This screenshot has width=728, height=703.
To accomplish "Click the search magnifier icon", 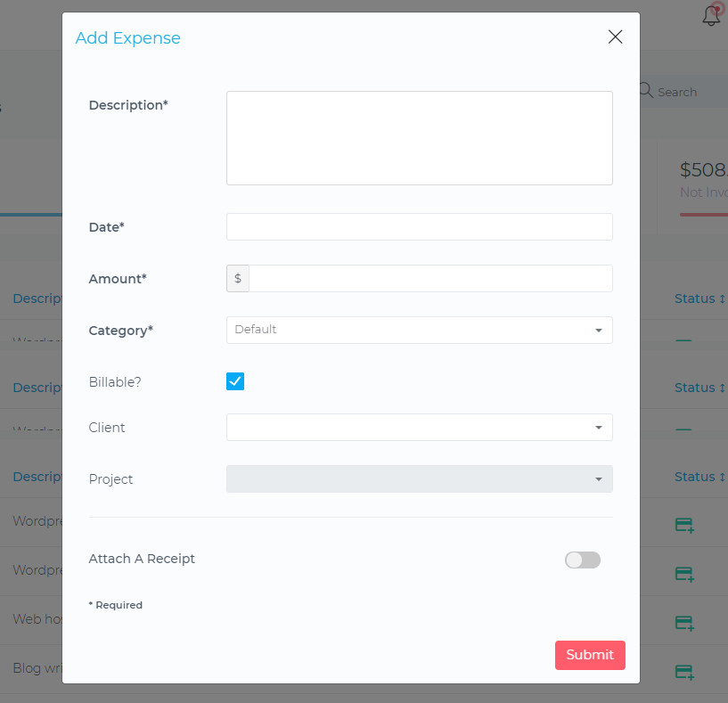I will [647, 91].
